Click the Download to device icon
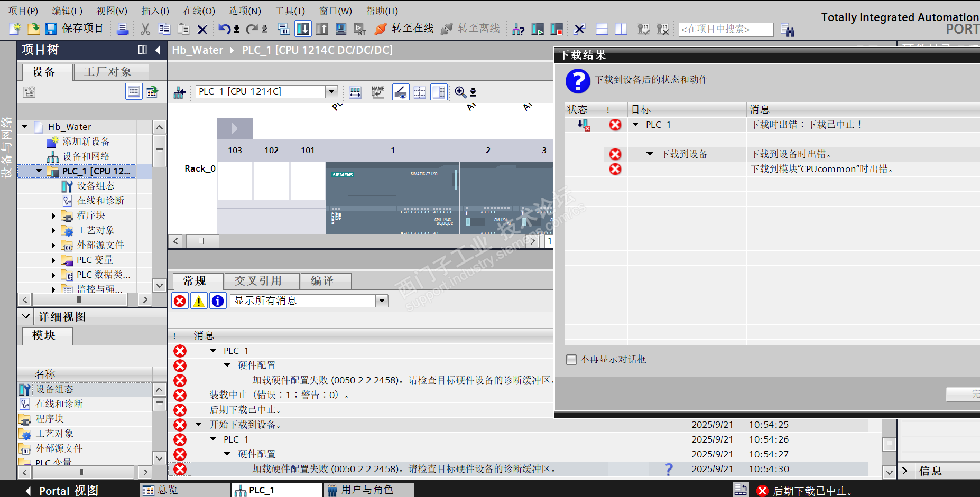This screenshot has width=980, height=497. [x=303, y=29]
